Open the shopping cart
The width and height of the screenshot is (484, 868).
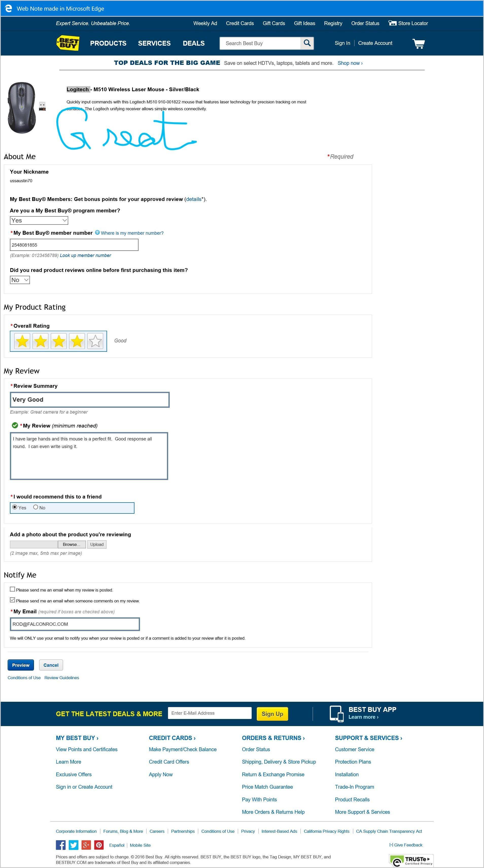(419, 43)
